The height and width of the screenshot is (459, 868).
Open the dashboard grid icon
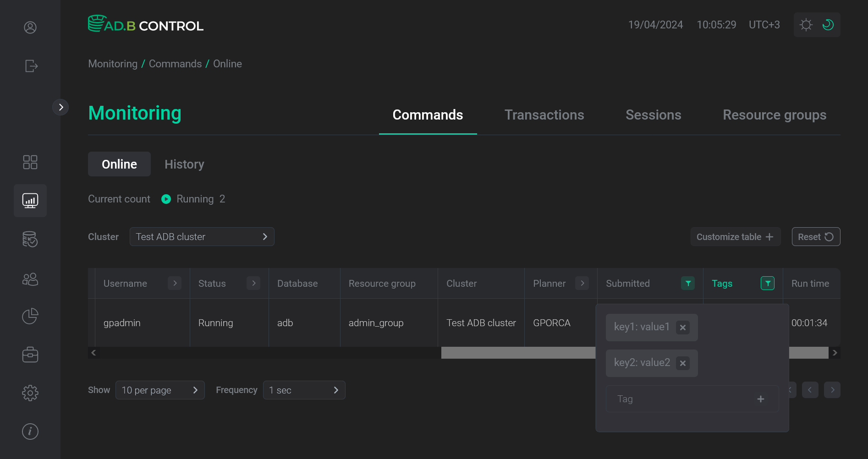click(x=30, y=162)
